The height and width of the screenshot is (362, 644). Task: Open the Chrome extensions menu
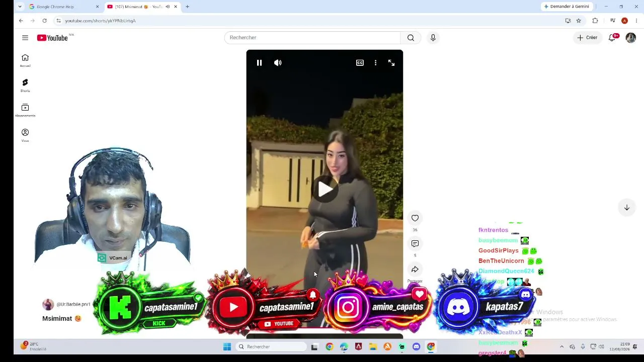click(x=595, y=21)
